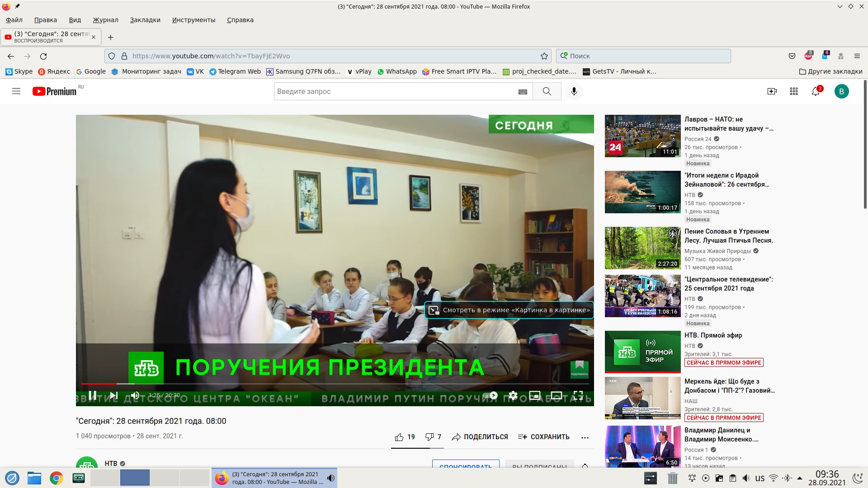Click СОХРАНИТЬ save button

[543, 437]
